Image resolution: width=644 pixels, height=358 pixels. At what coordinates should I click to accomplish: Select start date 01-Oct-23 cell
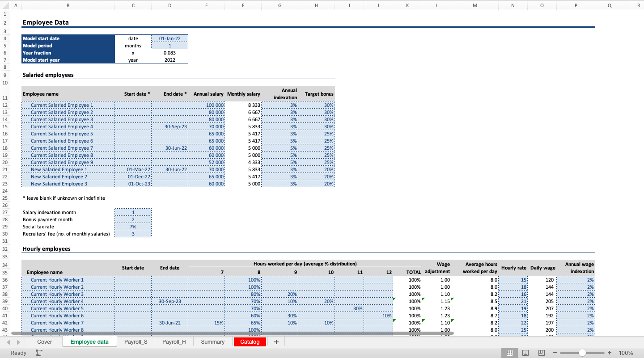(x=133, y=184)
